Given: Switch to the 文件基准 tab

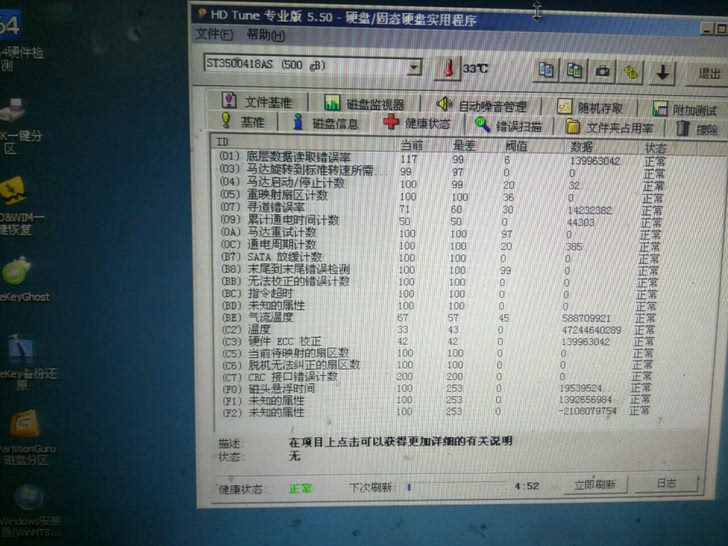Looking at the screenshot, I should coord(257,101).
